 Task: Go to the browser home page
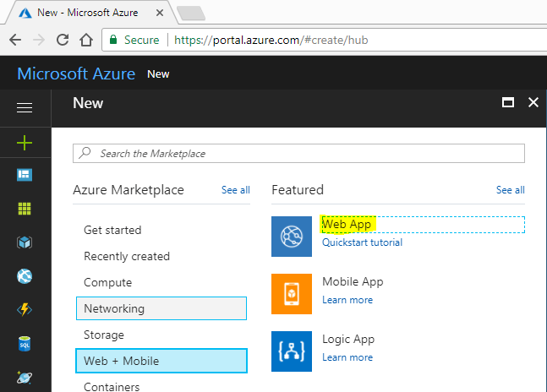(x=86, y=40)
